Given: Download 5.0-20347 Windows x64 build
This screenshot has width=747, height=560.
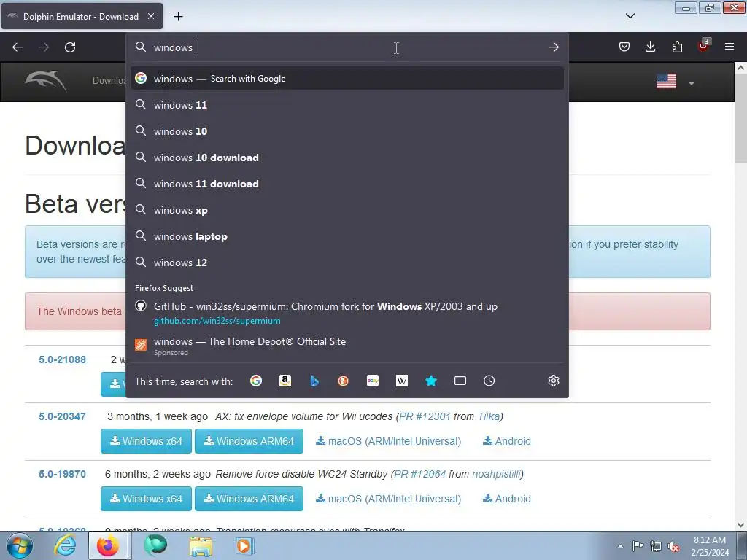Looking at the screenshot, I should point(146,441).
